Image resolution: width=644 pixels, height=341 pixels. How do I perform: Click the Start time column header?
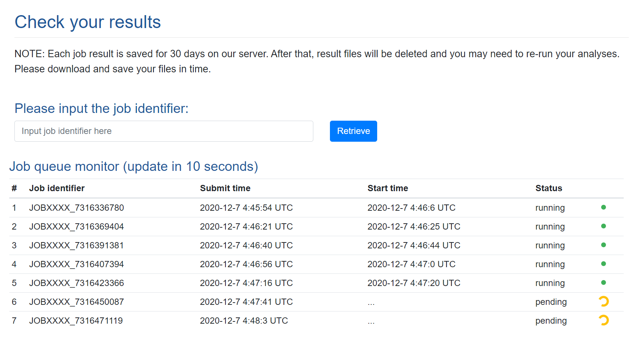click(388, 188)
